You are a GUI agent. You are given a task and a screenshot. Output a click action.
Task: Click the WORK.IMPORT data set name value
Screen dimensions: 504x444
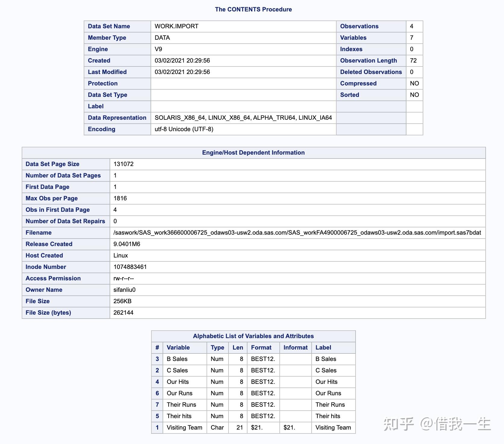click(176, 26)
